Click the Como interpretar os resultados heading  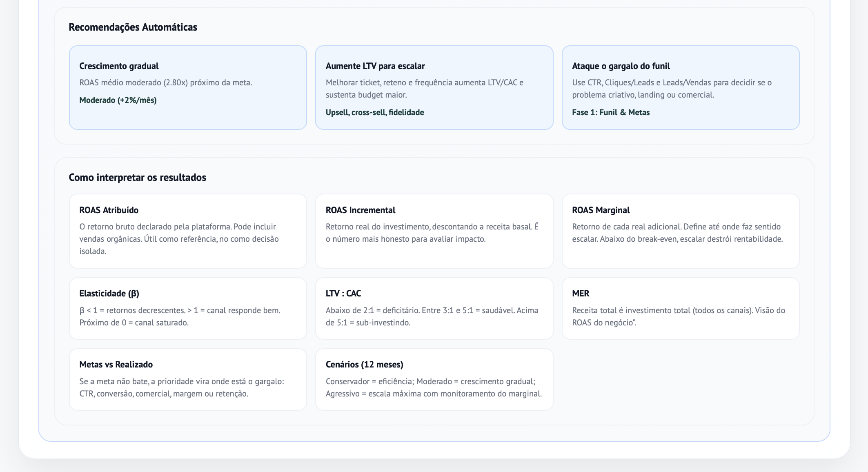(x=137, y=178)
